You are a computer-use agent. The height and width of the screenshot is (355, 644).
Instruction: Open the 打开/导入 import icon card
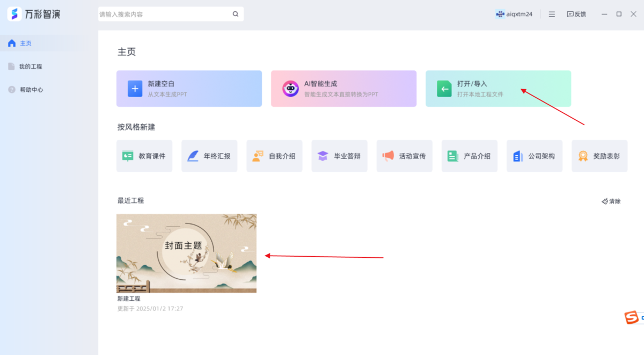444,88
